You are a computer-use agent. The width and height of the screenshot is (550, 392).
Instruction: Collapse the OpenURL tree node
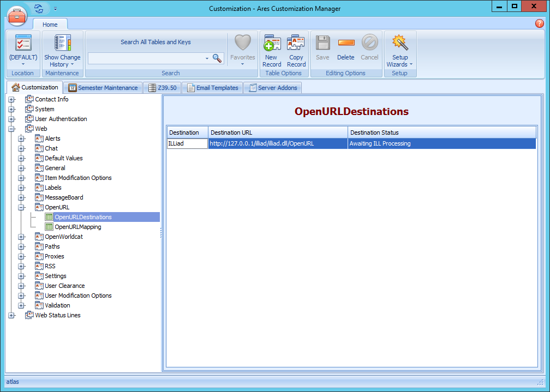click(x=21, y=207)
